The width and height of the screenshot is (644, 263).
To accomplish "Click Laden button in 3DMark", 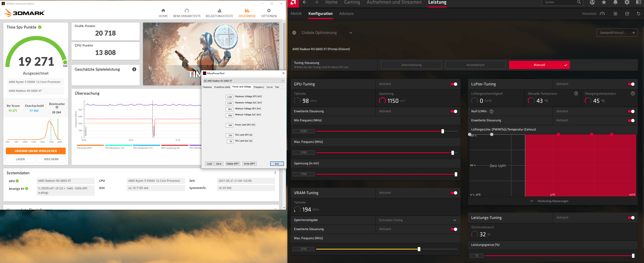I will point(20,159).
